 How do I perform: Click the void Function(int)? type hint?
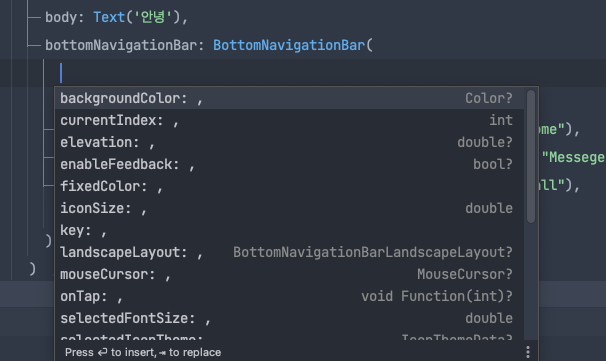click(x=437, y=296)
